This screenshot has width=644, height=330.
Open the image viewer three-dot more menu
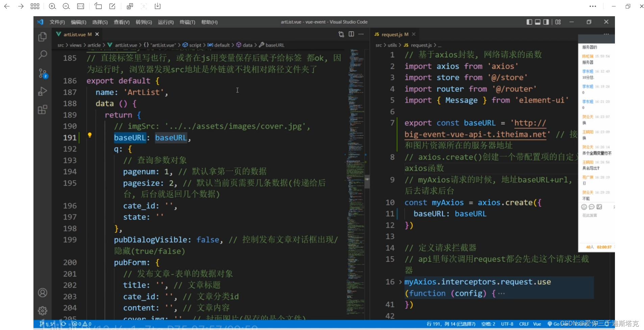pyautogui.click(x=593, y=6)
